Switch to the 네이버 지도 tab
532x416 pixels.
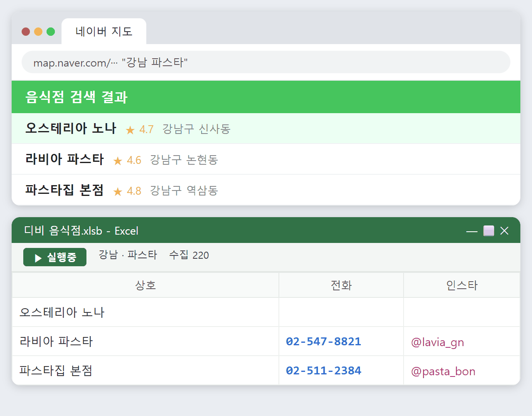(x=104, y=31)
